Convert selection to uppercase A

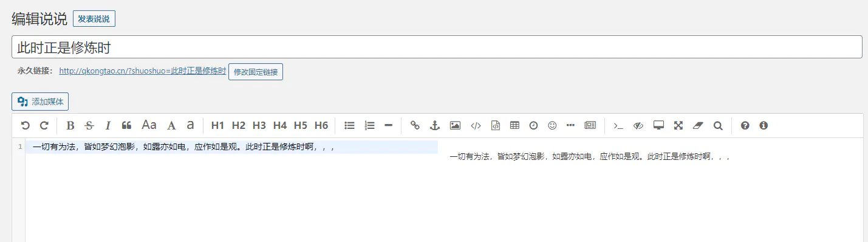172,125
